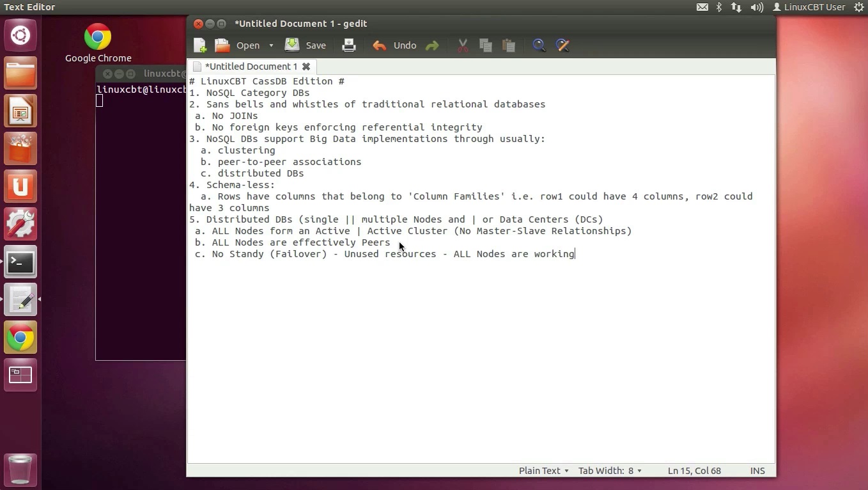Cut selection with the scissors icon
Viewport: 868px width, 490px height.
coord(463,45)
